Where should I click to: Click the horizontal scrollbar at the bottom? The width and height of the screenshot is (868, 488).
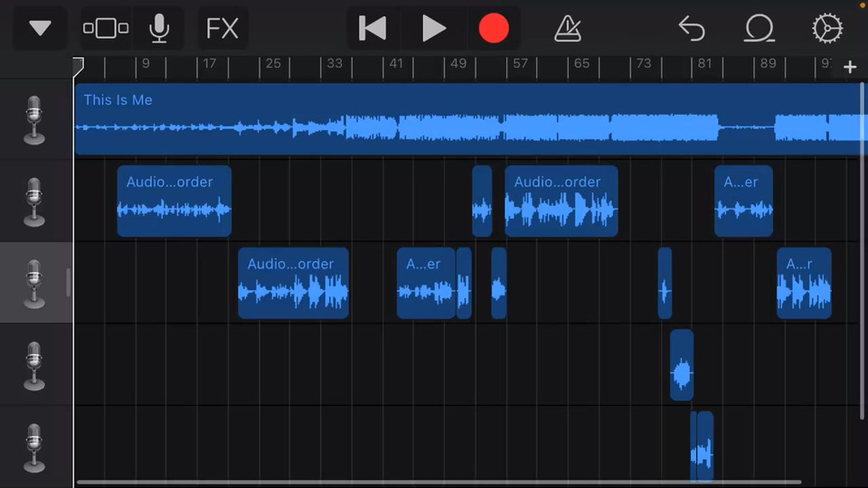(x=439, y=482)
